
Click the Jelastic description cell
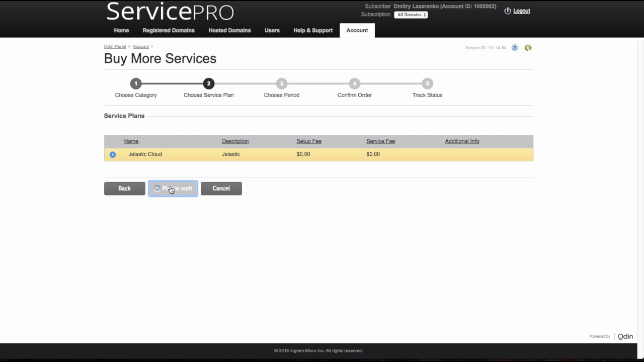(x=231, y=154)
